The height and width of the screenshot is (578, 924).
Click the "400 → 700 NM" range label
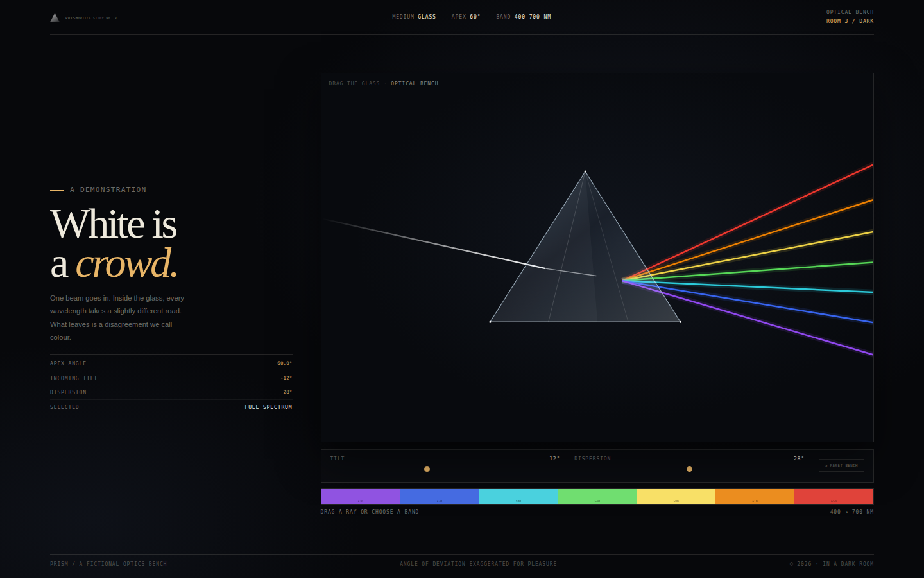pyautogui.click(x=851, y=512)
